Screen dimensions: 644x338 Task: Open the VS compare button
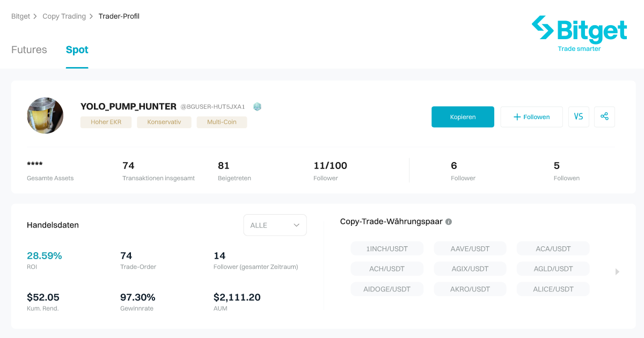point(579,116)
